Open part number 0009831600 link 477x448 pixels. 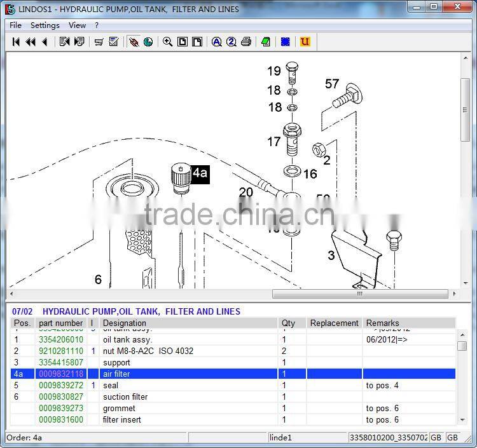coord(61,420)
